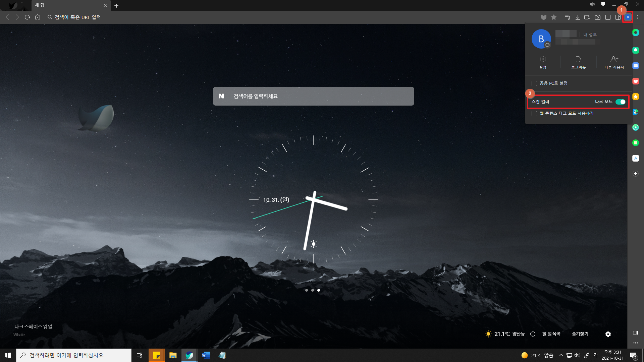Open the three-dot browser menu
This screenshot has width=644, height=362.
[x=638, y=17]
